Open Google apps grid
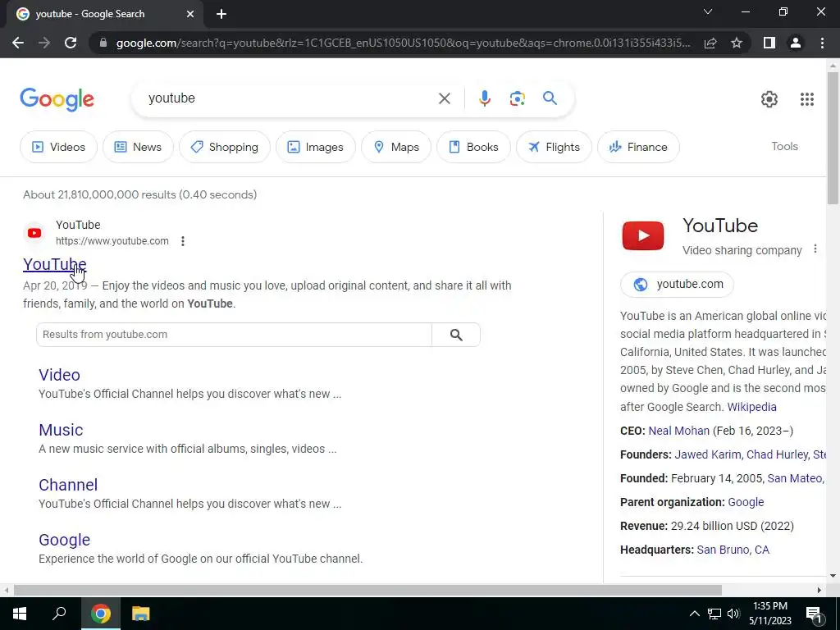Screen dimensions: 840x630 point(807,98)
